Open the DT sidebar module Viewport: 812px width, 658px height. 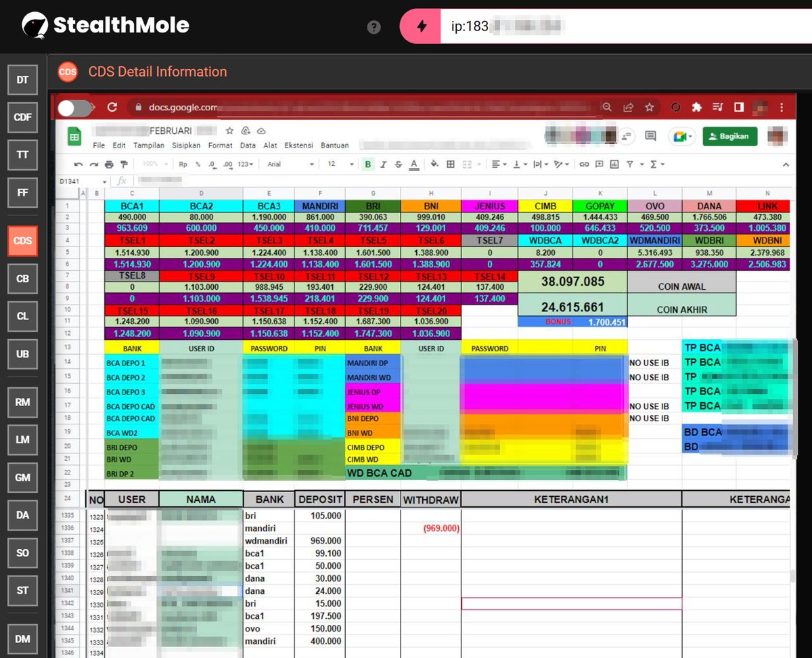coord(23,80)
